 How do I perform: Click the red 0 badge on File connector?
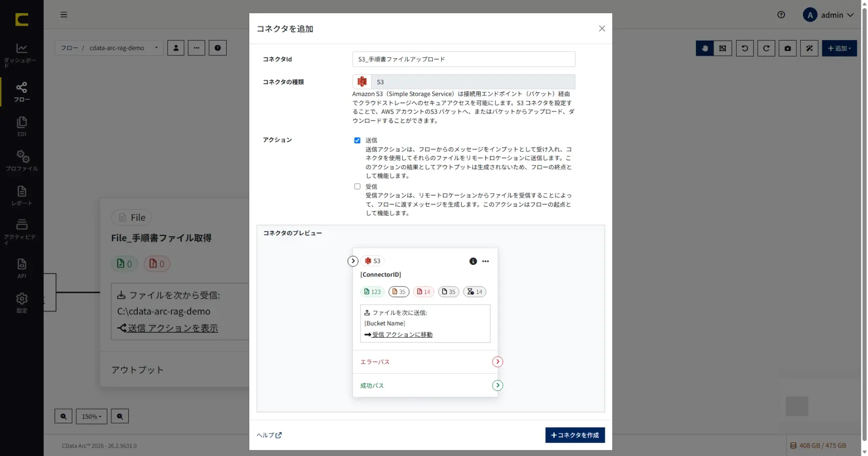coord(157,264)
